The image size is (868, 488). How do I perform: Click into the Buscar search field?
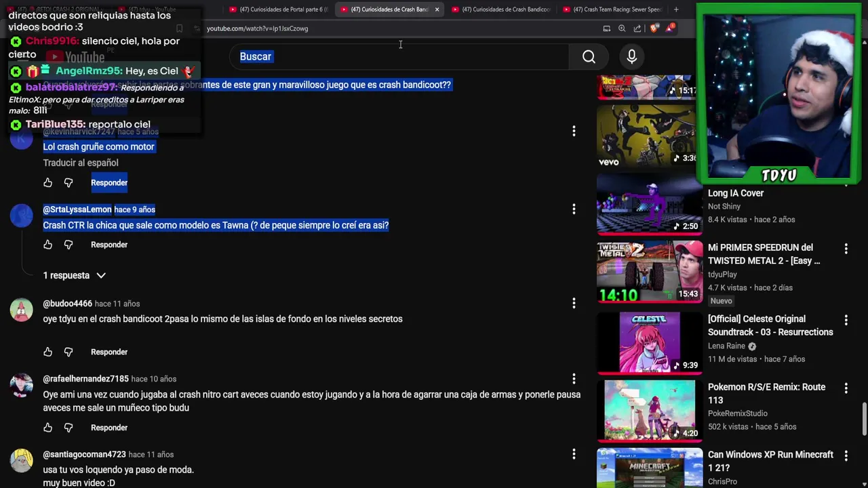click(400, 57)
